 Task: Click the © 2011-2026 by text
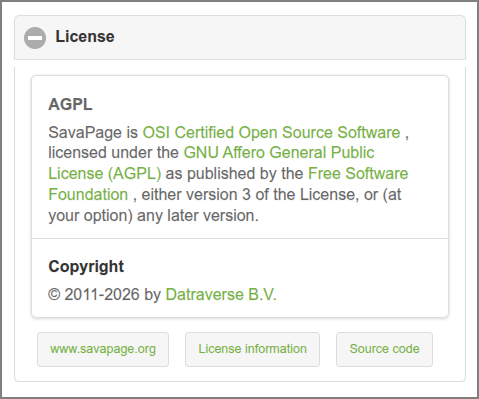pos(104,295)
